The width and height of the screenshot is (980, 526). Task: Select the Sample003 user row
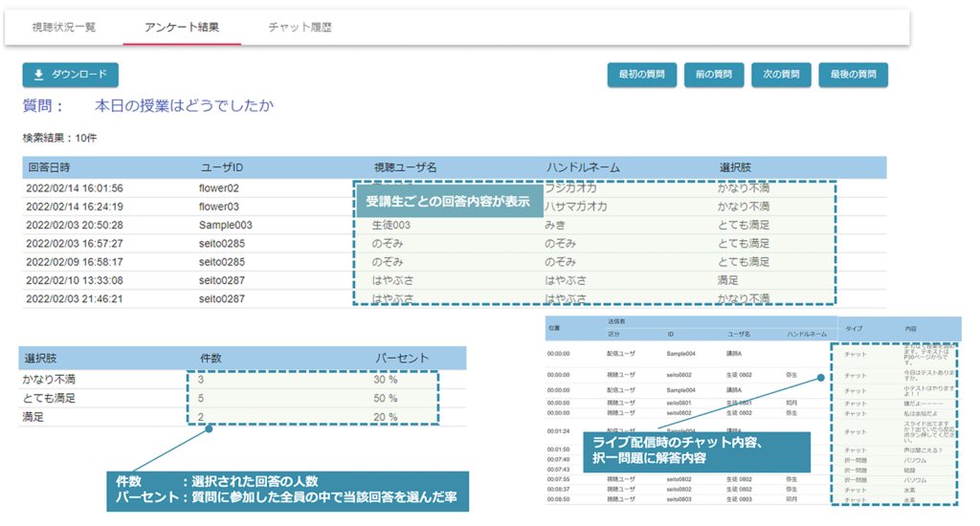coord(226,225)
